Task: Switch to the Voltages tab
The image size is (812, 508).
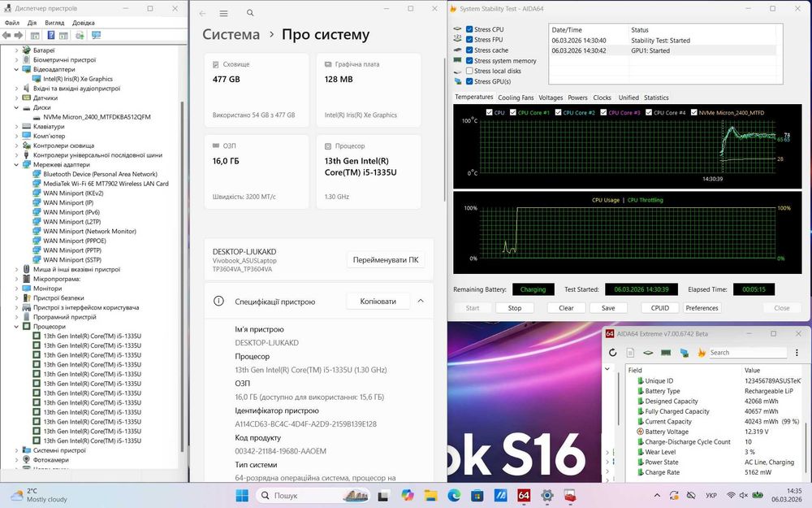Action: [551, 98]
